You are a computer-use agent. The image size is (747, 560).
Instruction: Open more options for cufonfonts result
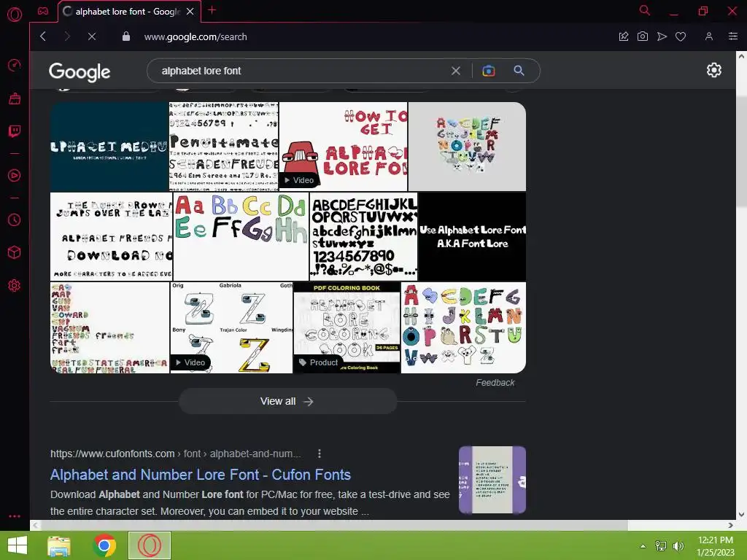[320, 454]
